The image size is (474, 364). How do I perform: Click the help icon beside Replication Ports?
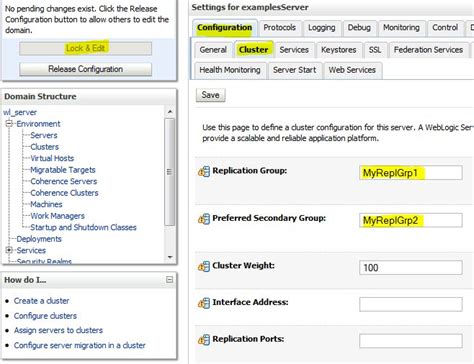tap(204, 340)
